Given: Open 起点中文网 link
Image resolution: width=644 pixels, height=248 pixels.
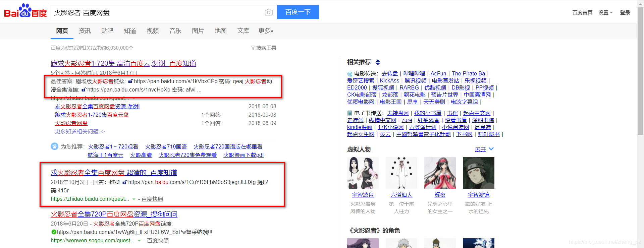Looking at the screenshot, I should point(477,113).
